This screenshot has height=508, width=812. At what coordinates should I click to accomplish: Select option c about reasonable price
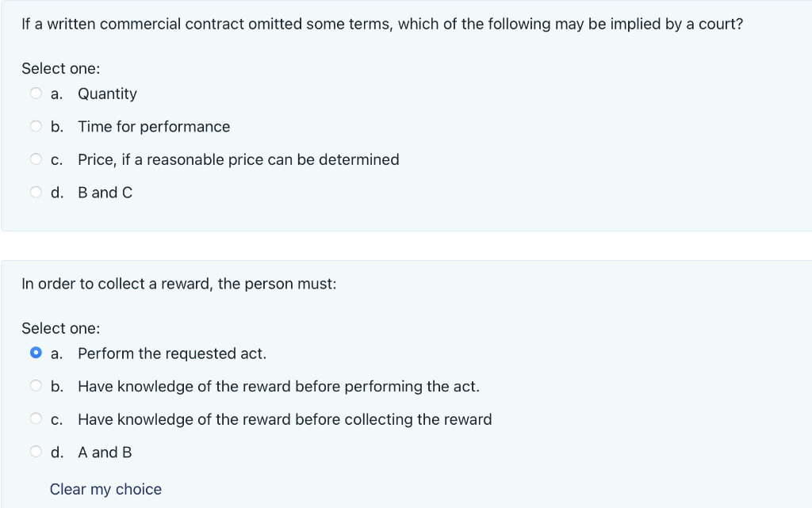click(x=36, y=159)
